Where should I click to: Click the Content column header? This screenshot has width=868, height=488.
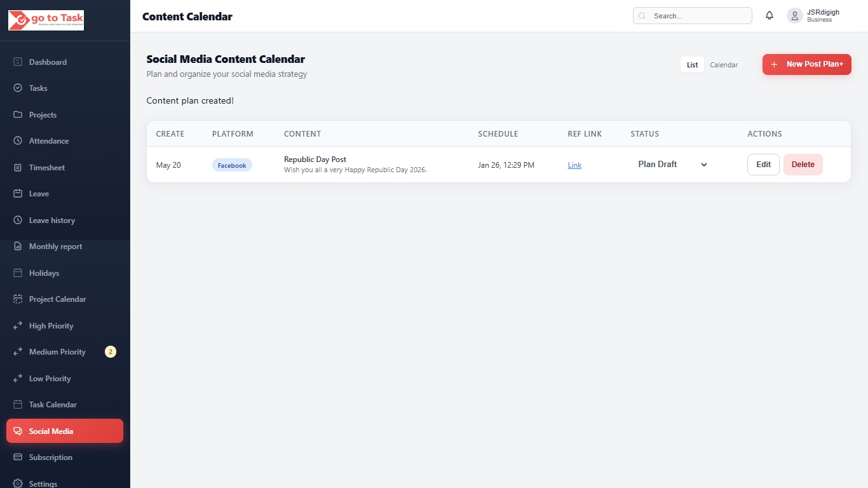302,134
